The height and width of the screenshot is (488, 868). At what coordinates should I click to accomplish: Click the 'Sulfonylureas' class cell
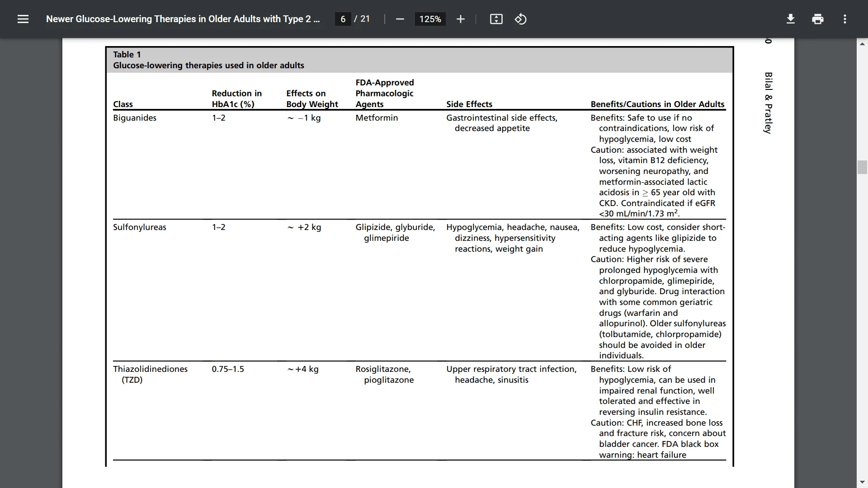140,227
